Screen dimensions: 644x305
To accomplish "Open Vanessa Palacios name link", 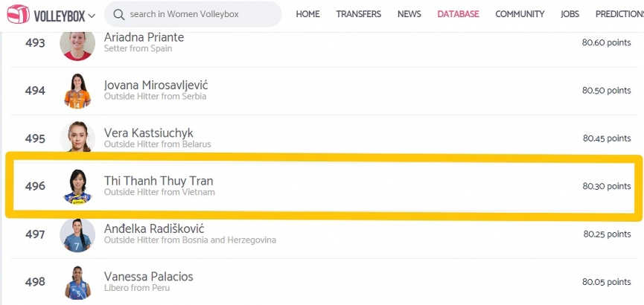I will [148, 276].
